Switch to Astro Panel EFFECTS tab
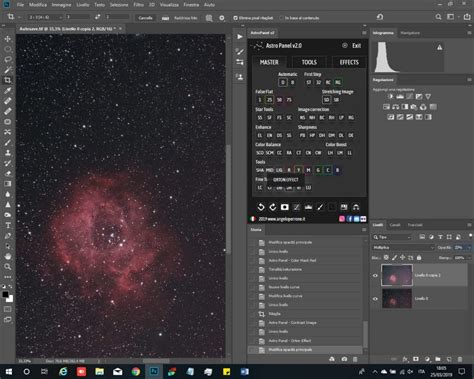 (x=349, y=62)
